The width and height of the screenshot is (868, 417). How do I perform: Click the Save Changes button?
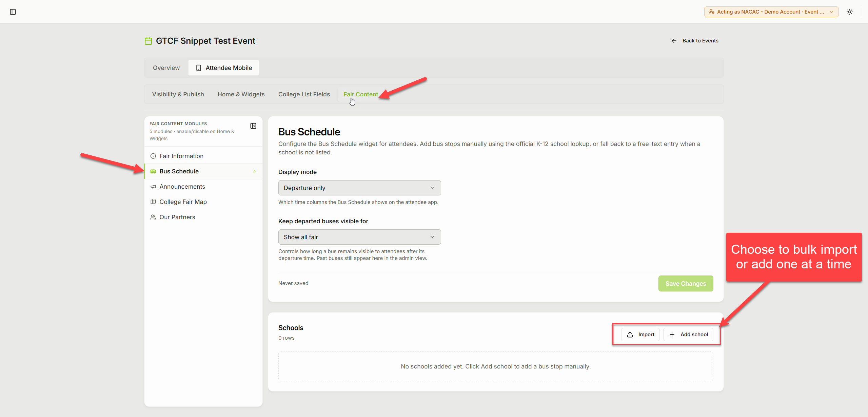[x=686, y=284]
